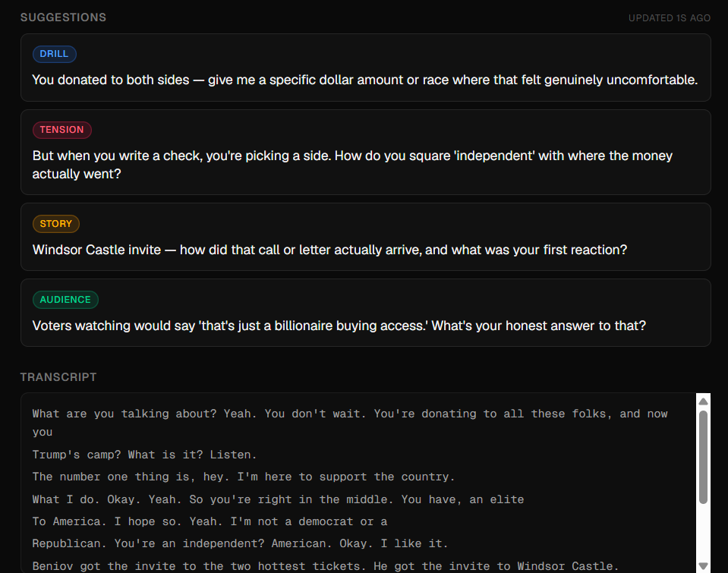Click the transcript scrollbar down arrow
728x573 pixels.
(704, 566)
